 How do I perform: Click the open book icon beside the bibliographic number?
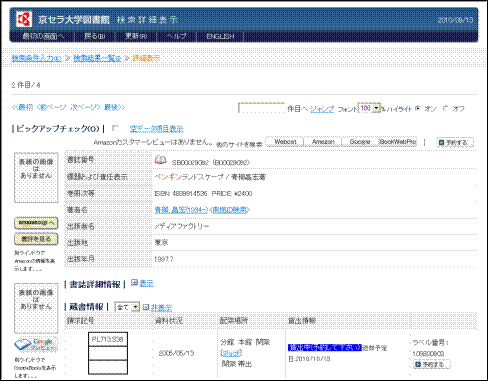(x=161, y=160)
